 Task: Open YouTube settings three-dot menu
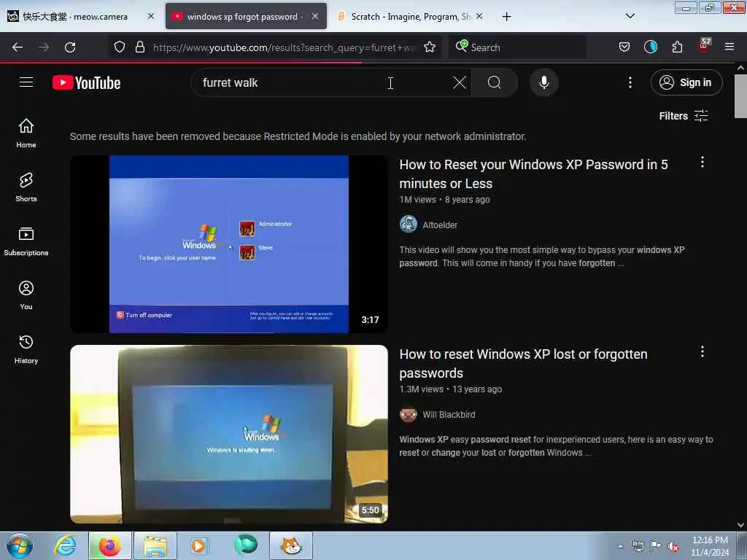(x=630, y=83)
